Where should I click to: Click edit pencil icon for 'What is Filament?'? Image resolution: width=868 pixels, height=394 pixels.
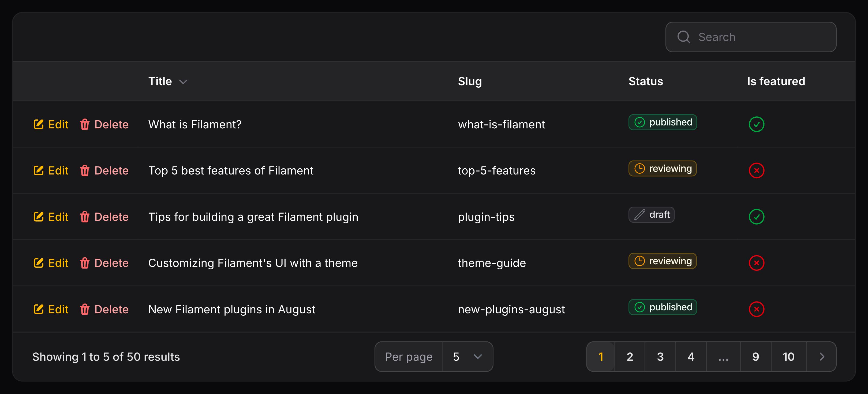tap(38, 124)
